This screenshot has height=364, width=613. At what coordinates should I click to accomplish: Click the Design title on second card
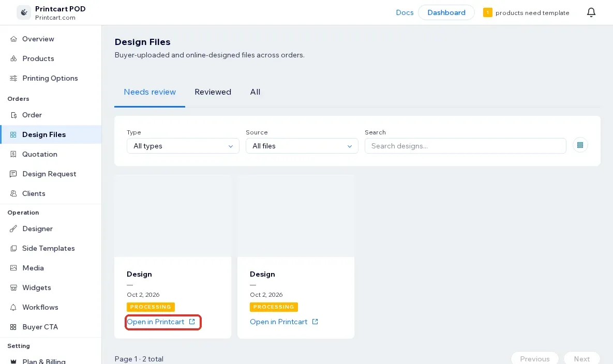click(x=262, y=274)
